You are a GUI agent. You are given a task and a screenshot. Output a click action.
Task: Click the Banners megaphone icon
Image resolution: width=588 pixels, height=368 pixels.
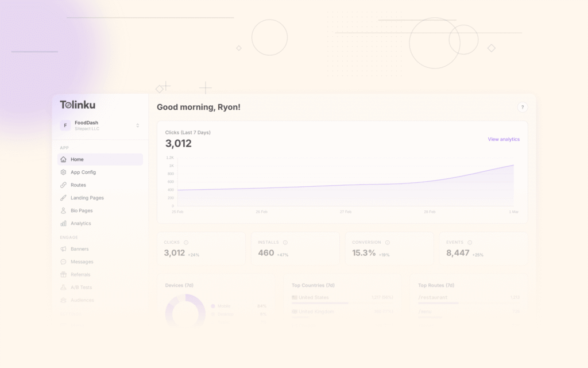point(63,248)
